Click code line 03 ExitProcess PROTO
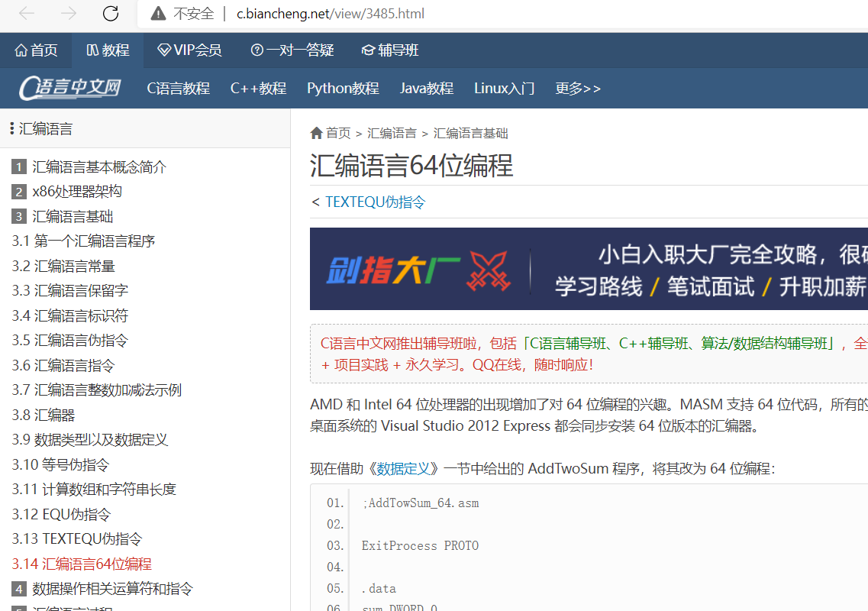 pos(420,545)
